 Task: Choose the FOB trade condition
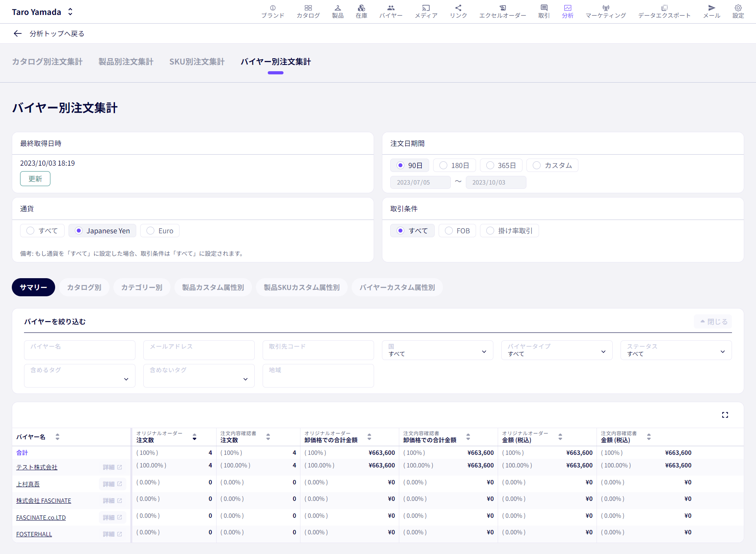point(457,231)
